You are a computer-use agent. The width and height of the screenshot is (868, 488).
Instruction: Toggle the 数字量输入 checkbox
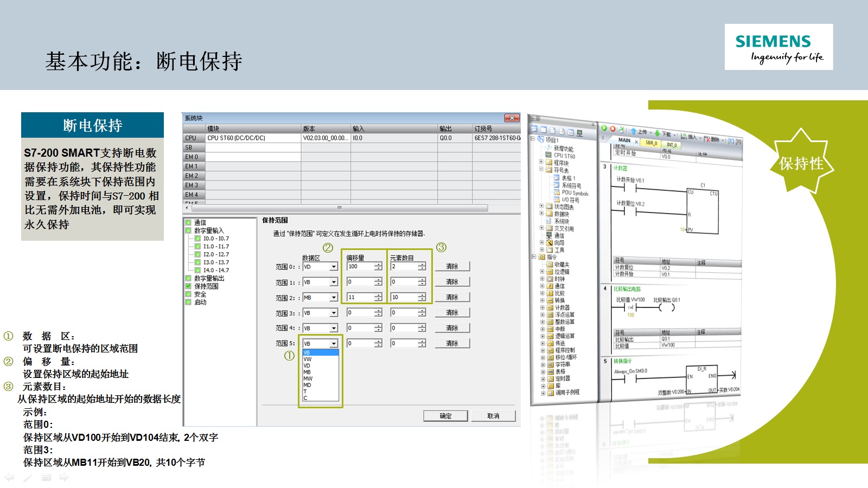tap(188, 230)
